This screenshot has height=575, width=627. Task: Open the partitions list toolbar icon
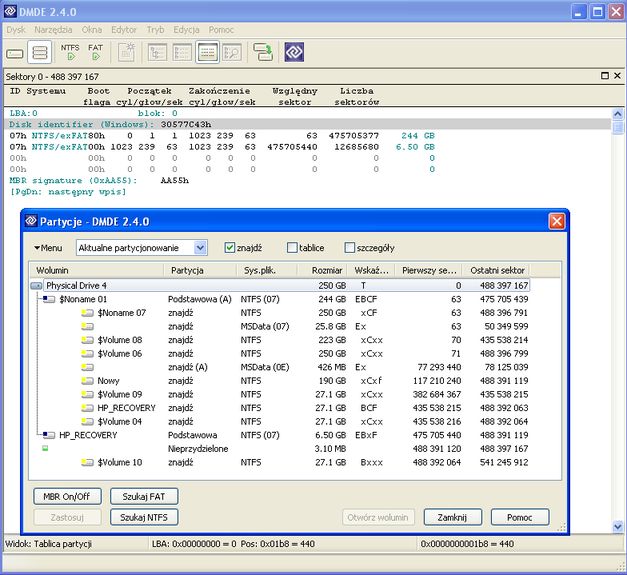pos(40,52)
